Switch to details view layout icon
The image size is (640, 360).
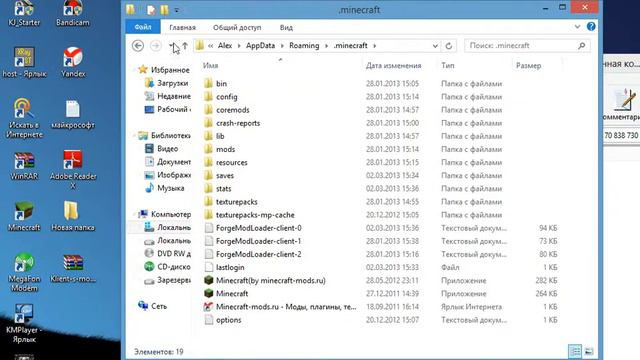click(575, 351)
